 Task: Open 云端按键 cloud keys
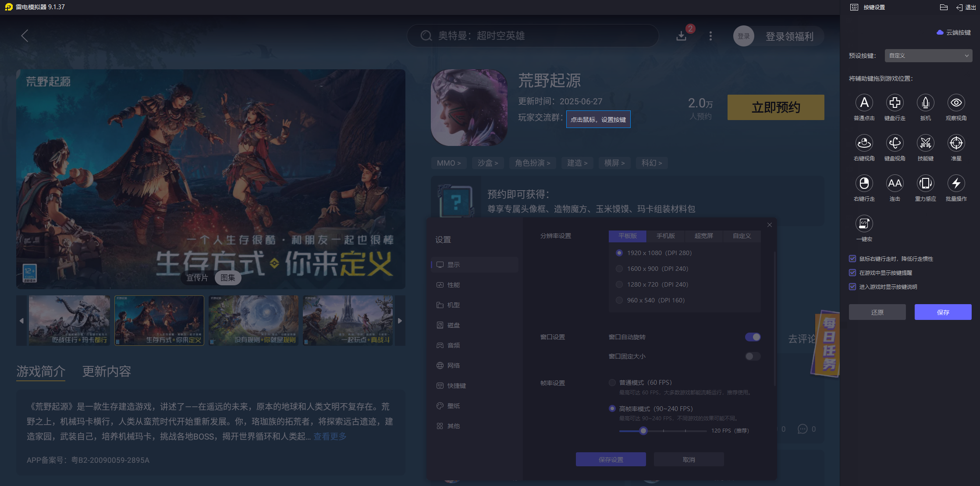954,32
